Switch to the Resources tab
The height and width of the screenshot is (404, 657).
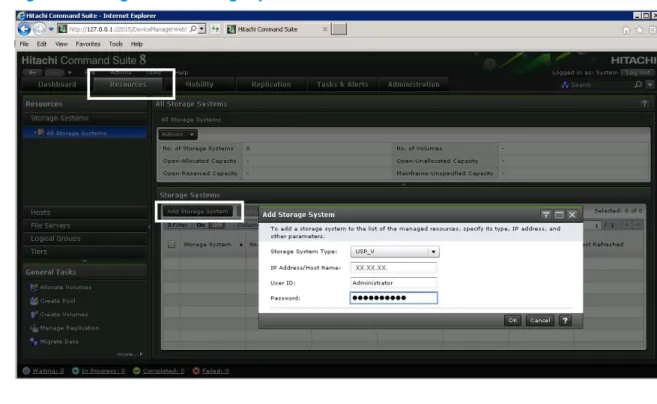128,84
